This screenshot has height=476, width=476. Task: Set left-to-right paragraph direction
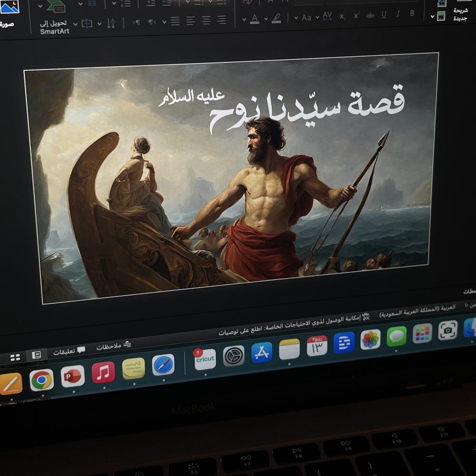pyautogui.click(x=136, y=22)
